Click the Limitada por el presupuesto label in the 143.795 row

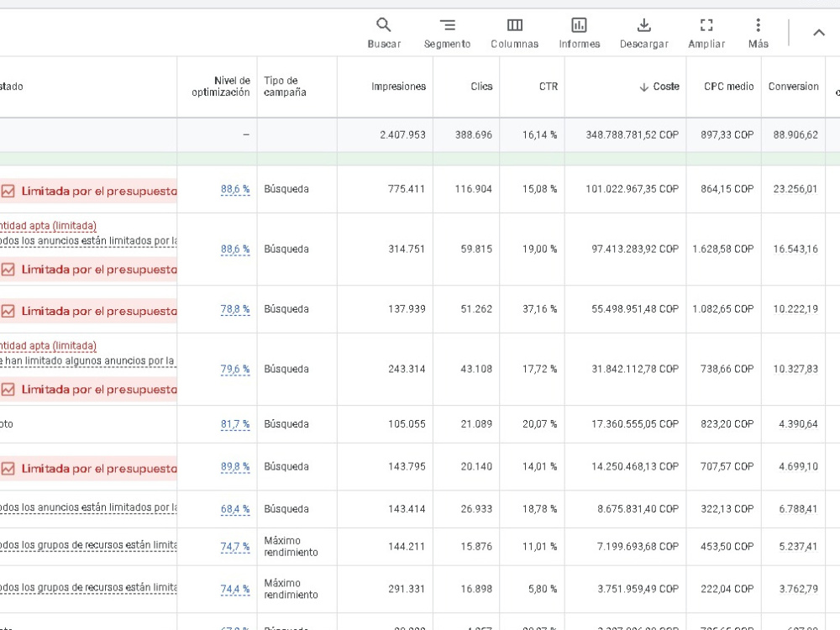pos(99,469)
